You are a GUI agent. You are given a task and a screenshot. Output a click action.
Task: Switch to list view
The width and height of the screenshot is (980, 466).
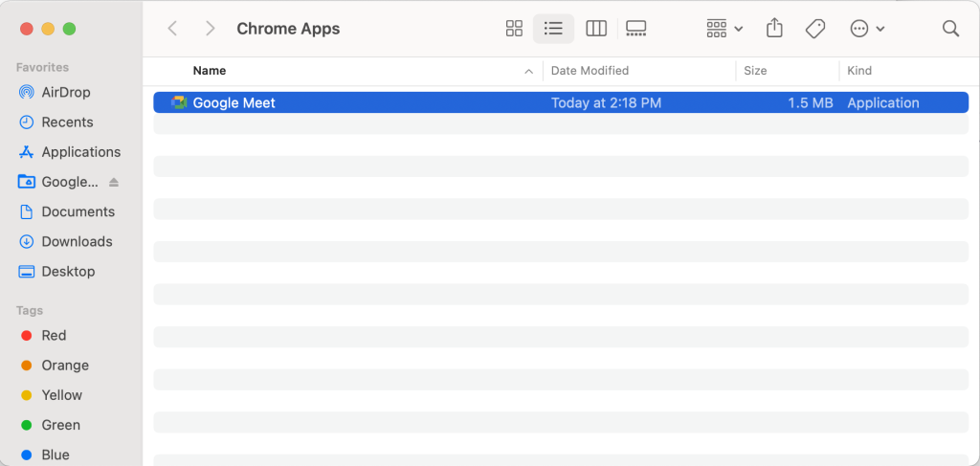pyautogui.click(x=553, y=29)
